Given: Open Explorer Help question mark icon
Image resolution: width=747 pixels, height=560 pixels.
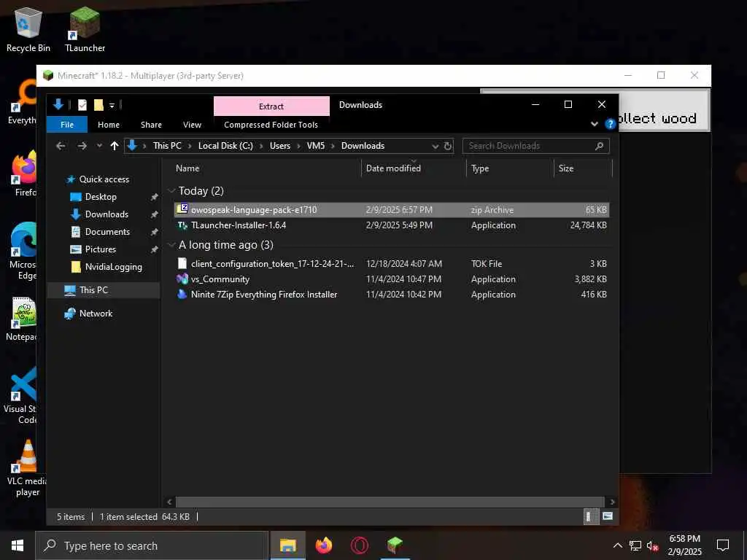Looking at the screenshot, I should point(610,124).
